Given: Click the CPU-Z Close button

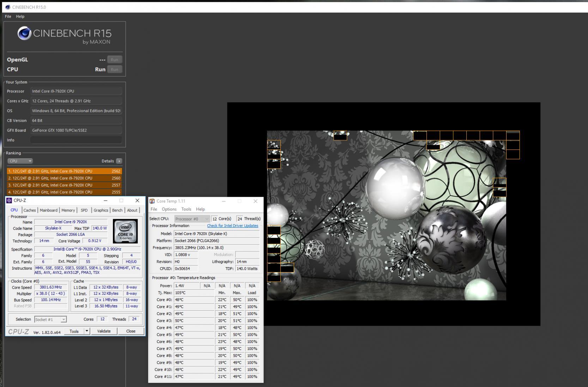Looking at the screenshot, I should tap(131, 331).
